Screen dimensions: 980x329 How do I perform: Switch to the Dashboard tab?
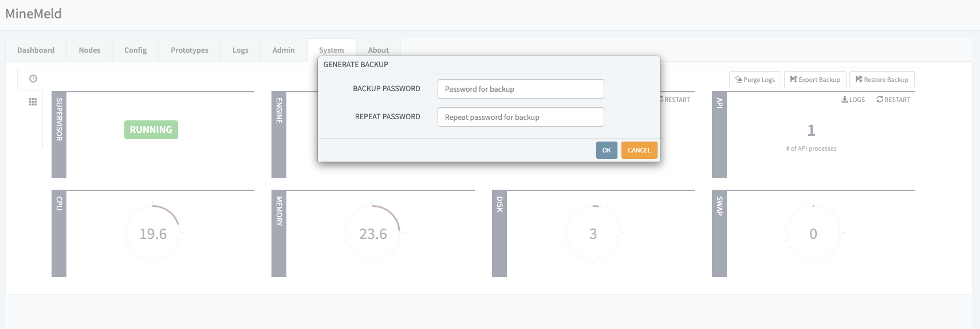[36, 50]
